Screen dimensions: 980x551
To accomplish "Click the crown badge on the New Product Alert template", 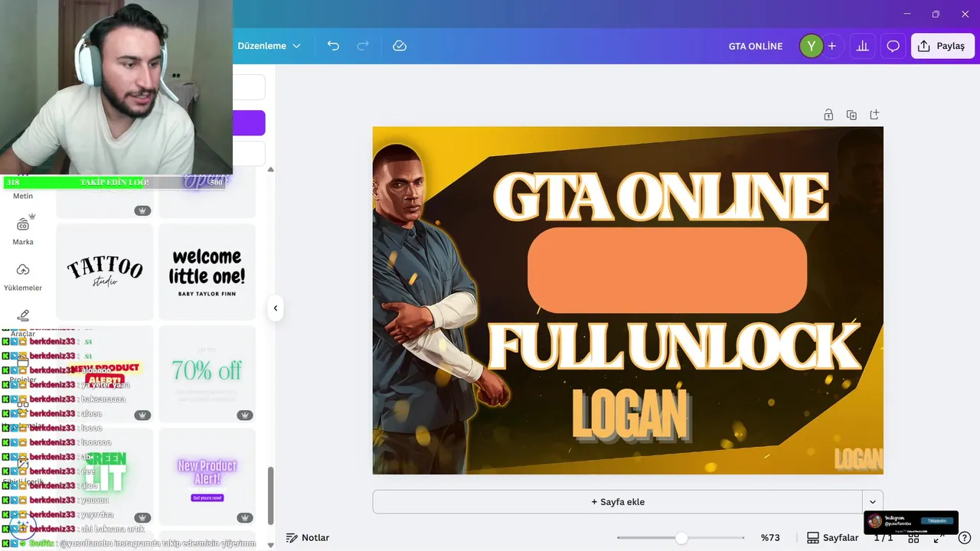I will (245, 517).
